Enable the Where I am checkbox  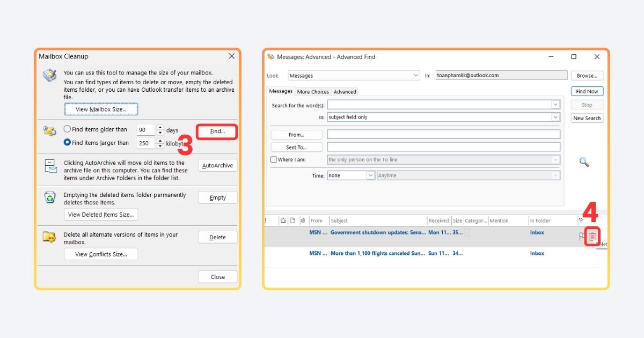pos(273,159)
